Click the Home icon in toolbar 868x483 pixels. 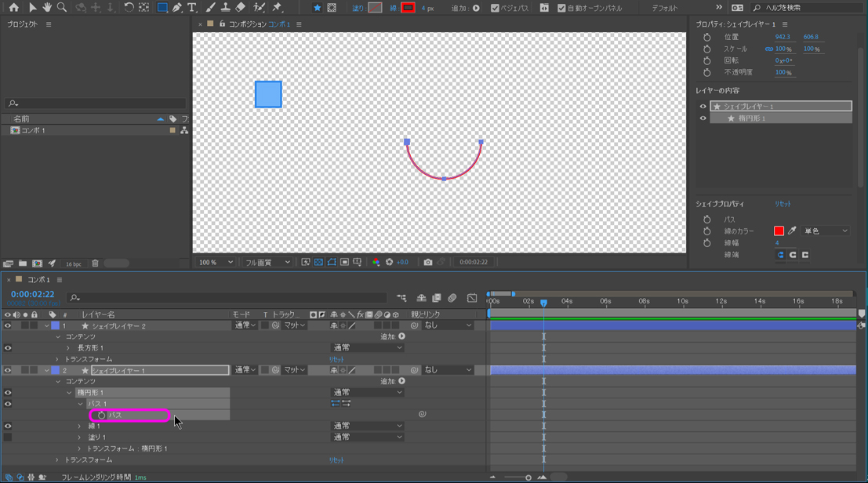click(x=13, y=8)
